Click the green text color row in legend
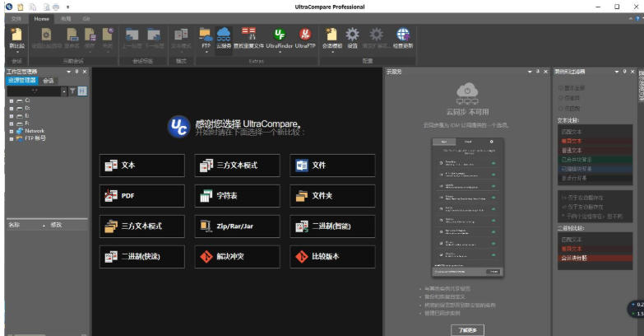 click(x=595, y=160)
